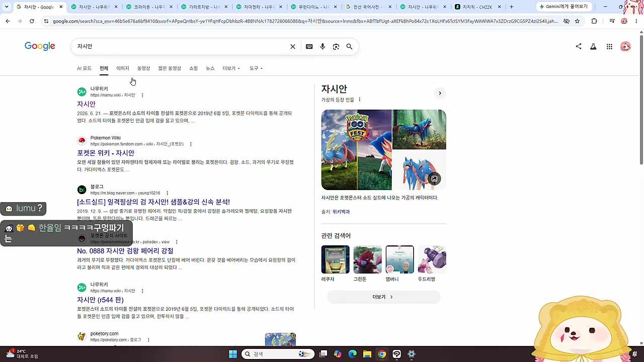
Task: Open more options for the Naver blog result
Action: [x=167, y=193]
